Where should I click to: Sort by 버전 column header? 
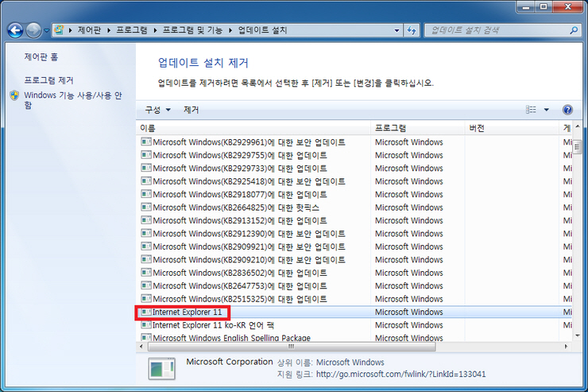[512, 128]
